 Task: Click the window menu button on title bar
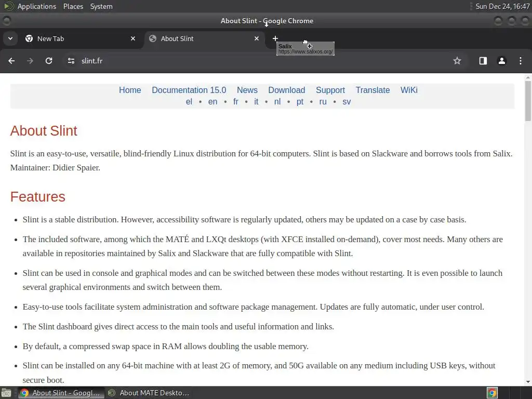click(6, 21)
